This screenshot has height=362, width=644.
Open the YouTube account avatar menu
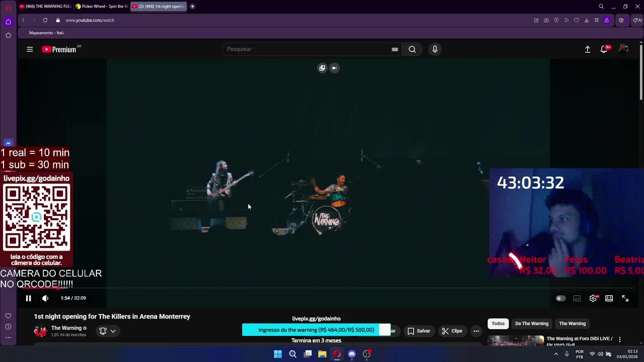pyautogui.click(x=623, y=49)
